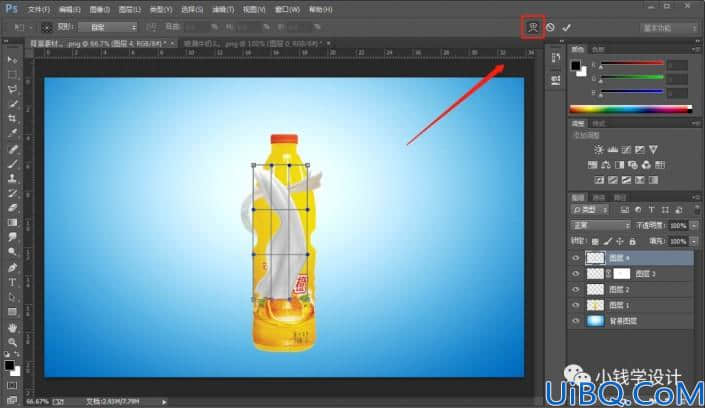Open the last menu-bar item, right of 窗口(W)

[321, 9]
